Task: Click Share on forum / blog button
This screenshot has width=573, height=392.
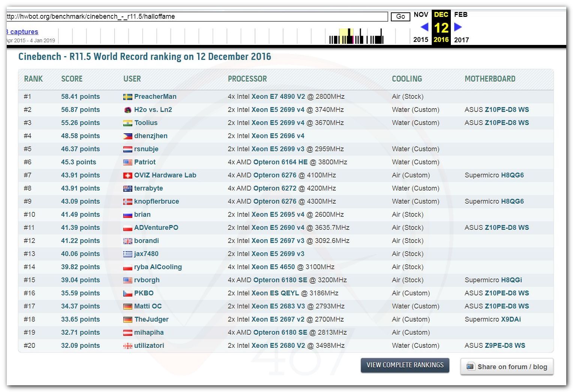Action: click(507, 367)
